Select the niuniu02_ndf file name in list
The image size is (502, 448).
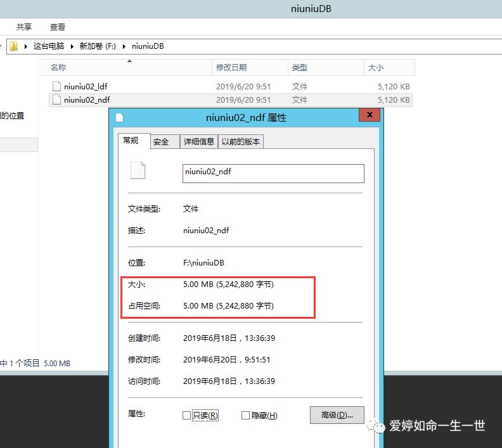tap(87, 100)
